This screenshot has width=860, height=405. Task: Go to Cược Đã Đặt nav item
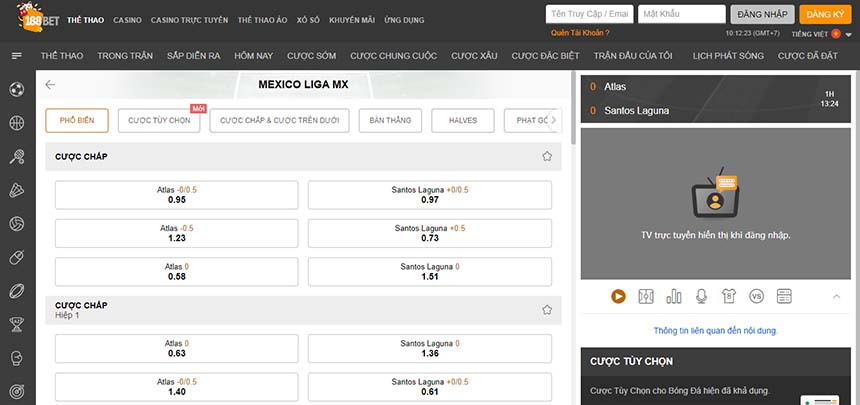[807, 56]
